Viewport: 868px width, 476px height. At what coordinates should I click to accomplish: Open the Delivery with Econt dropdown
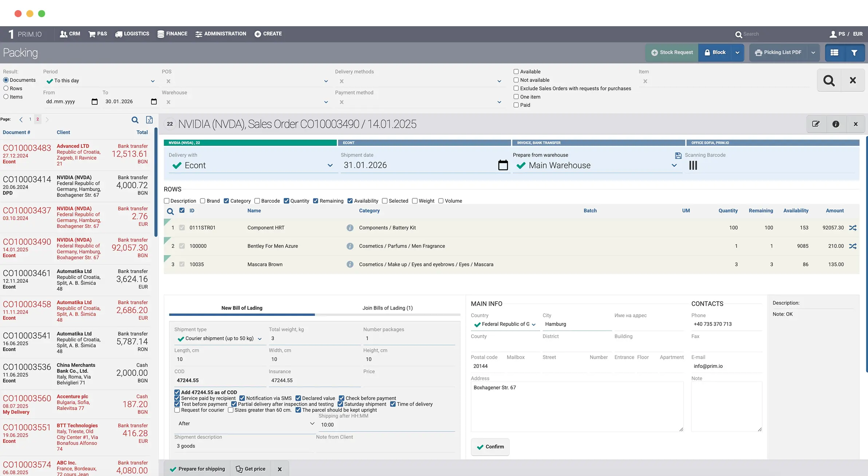(330, 166)
